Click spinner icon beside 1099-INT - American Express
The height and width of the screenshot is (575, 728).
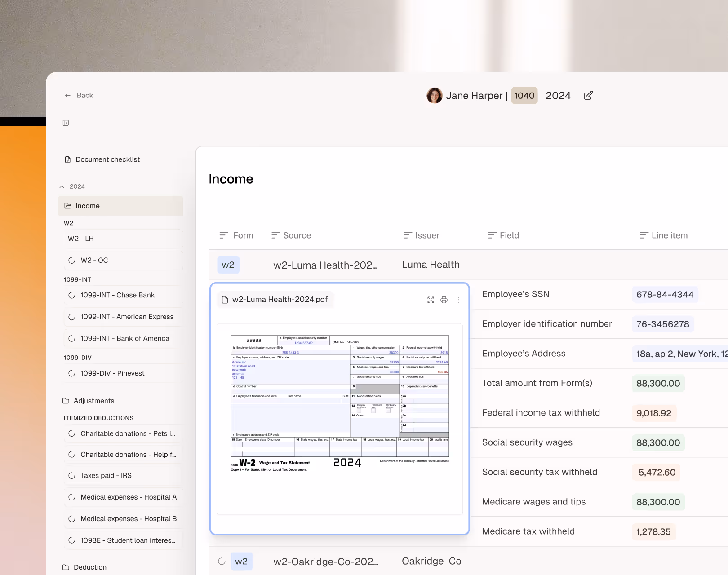(71, 317)
